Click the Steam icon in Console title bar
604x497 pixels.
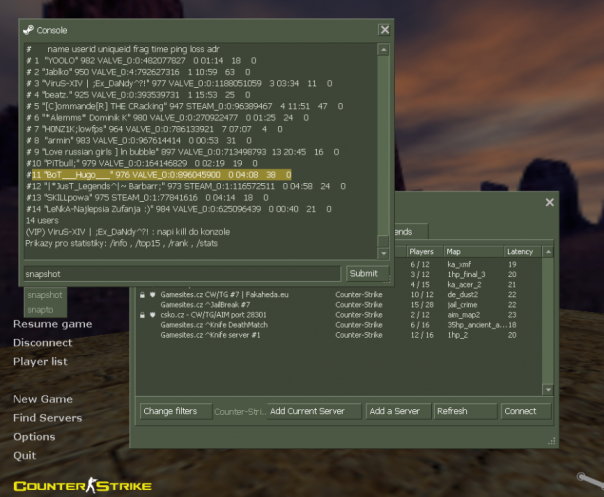click(x=28, y=30)
